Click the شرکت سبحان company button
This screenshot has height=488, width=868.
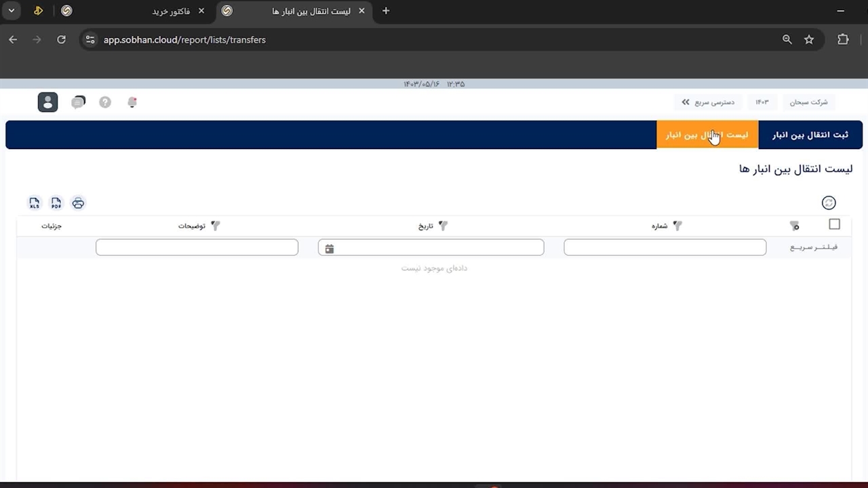(x=808, y=102)
